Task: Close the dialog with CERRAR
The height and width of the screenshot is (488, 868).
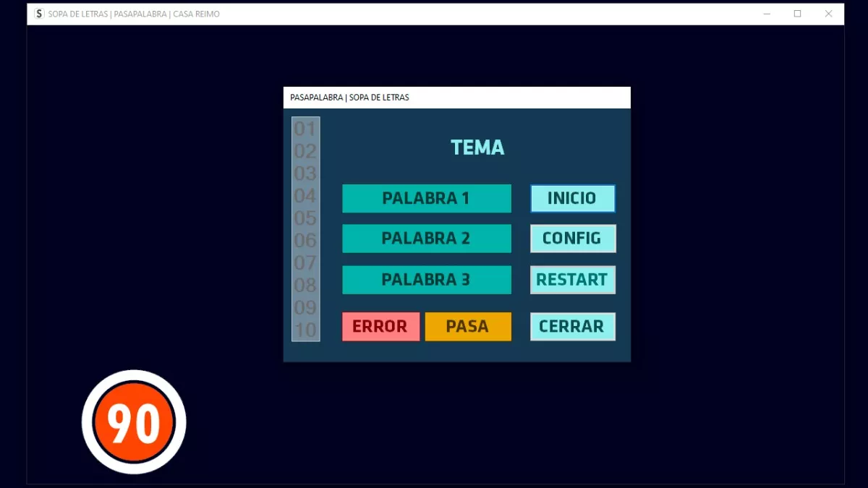Action: click(572, 327)
